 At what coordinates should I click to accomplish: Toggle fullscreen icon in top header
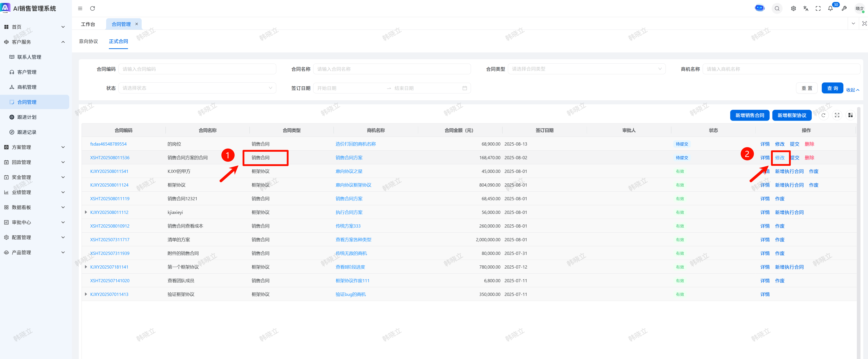tap(818, 8)
